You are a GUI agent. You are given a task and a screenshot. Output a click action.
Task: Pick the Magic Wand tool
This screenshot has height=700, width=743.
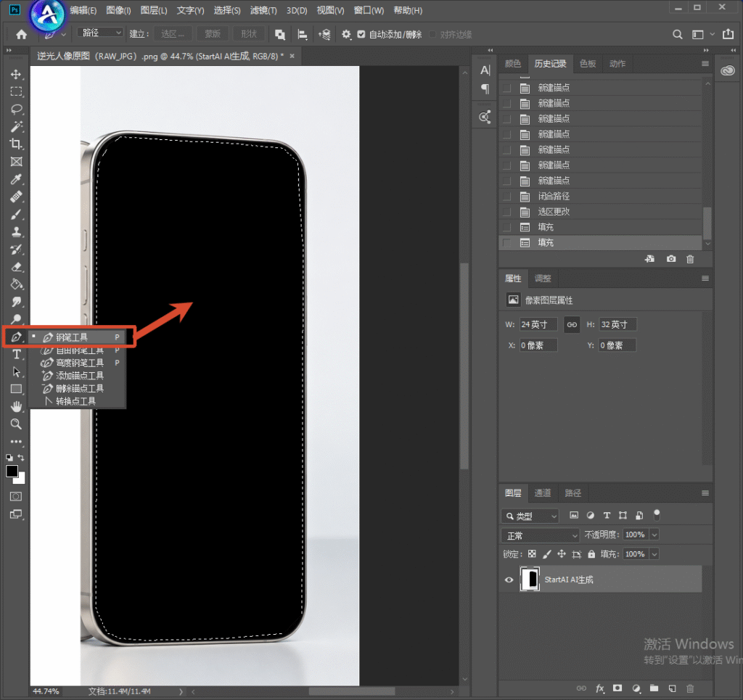click(x=16, y=126)
